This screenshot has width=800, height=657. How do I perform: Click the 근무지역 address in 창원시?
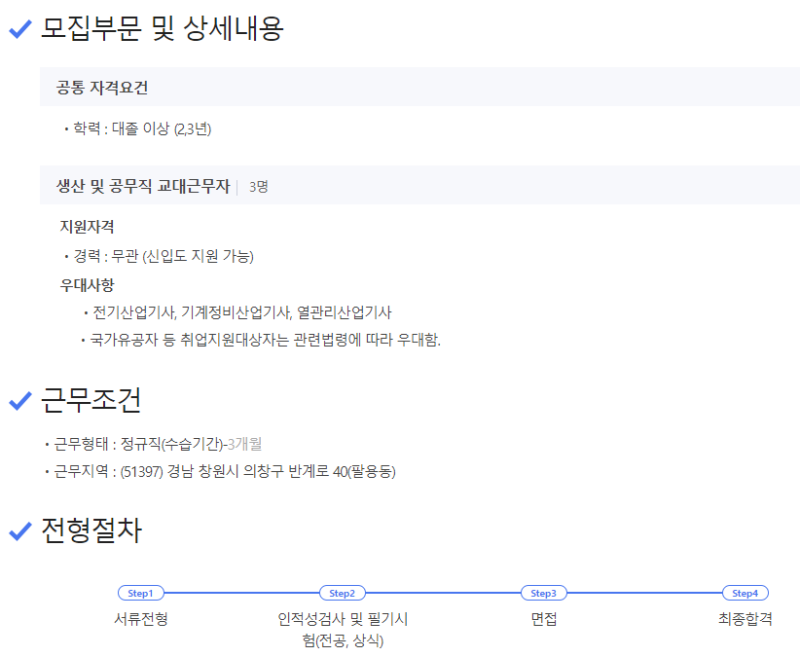point(258,471)
